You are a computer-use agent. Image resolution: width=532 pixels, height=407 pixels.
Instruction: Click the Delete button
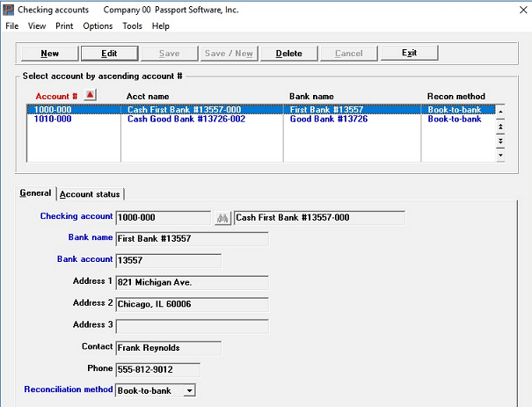[x=288, y=54]
